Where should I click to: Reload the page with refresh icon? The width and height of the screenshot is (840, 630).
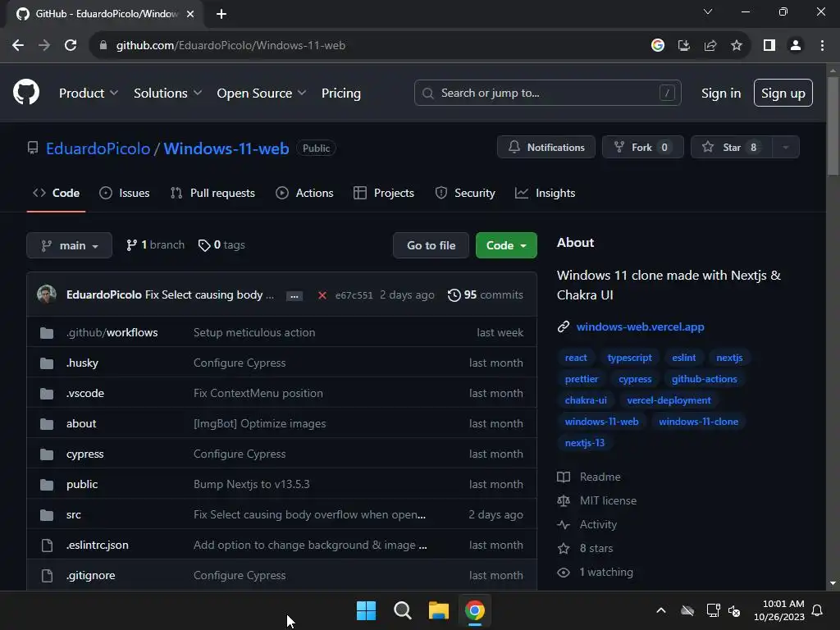(71, 46)
